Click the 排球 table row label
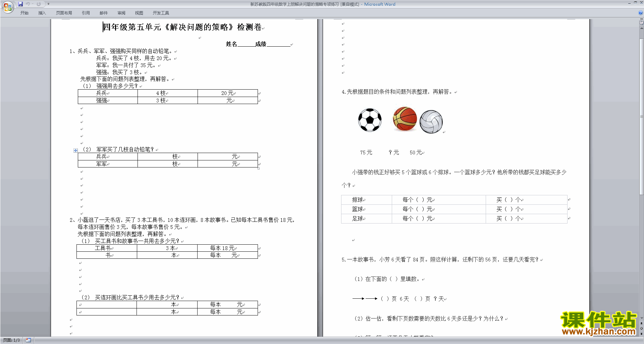The width and height of the screenshot is (644, 344). click(358, 200)
